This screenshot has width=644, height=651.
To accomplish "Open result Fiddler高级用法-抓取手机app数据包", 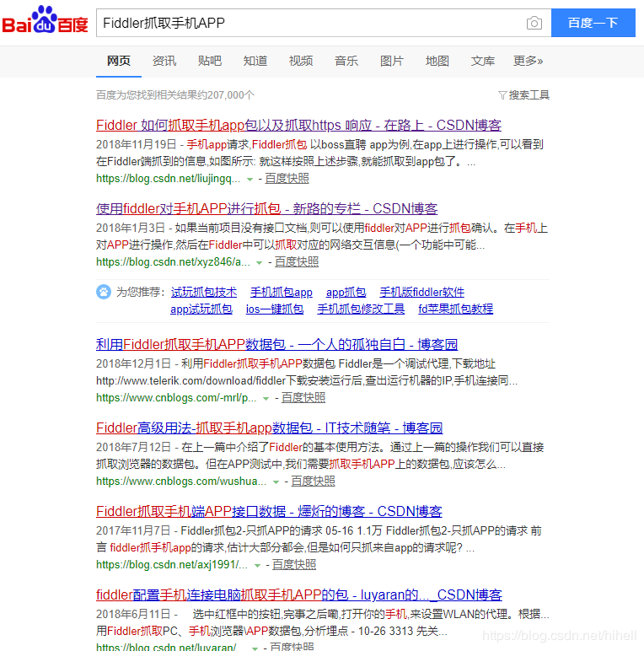I will [x=270, y=428].
